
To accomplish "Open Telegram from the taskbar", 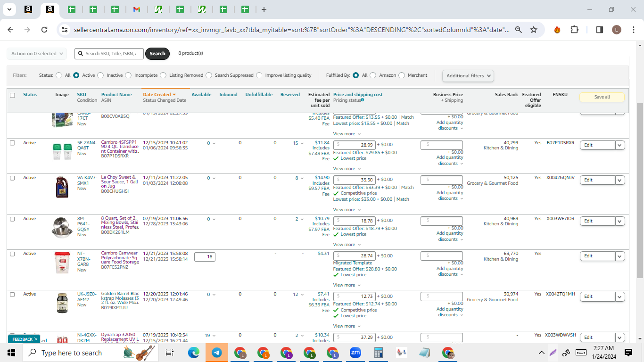I will point(217,353).
